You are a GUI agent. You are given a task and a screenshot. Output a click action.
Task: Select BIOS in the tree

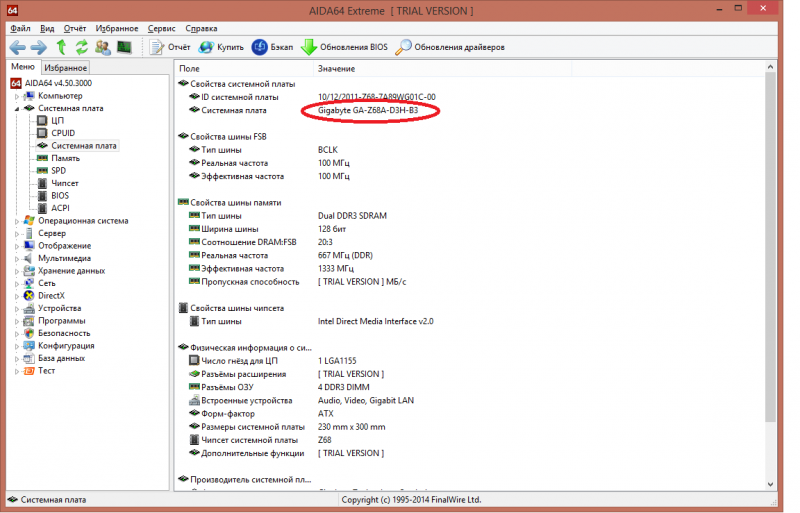click(60, 196)
